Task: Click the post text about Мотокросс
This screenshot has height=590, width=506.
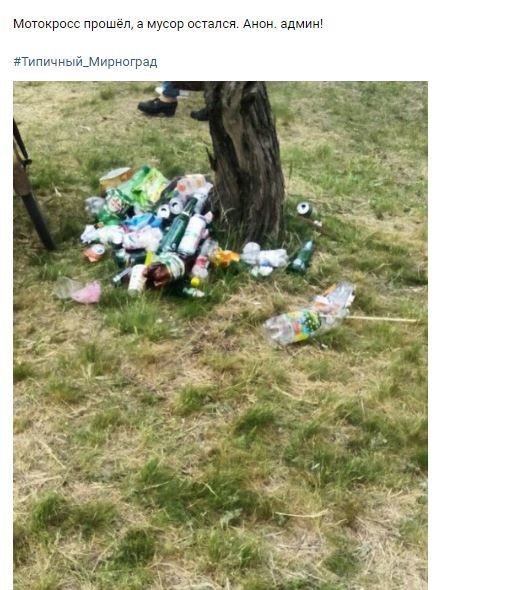Action: [168, 24]
